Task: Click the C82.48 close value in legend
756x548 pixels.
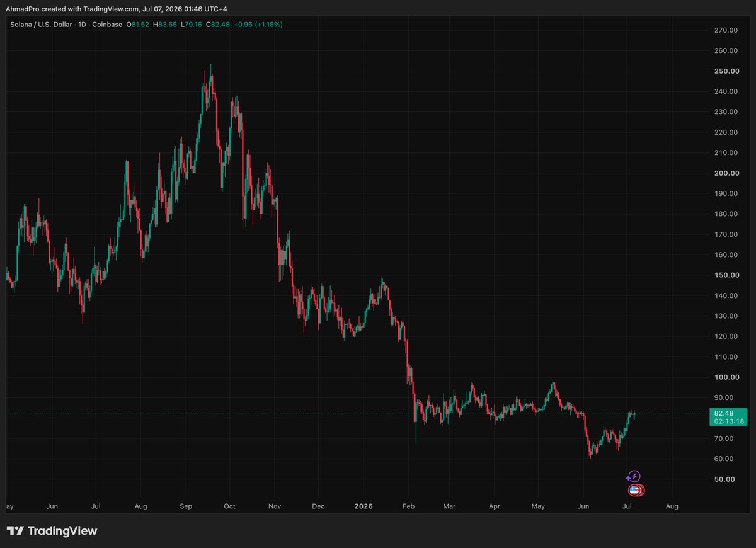Action: pos(218,25)
